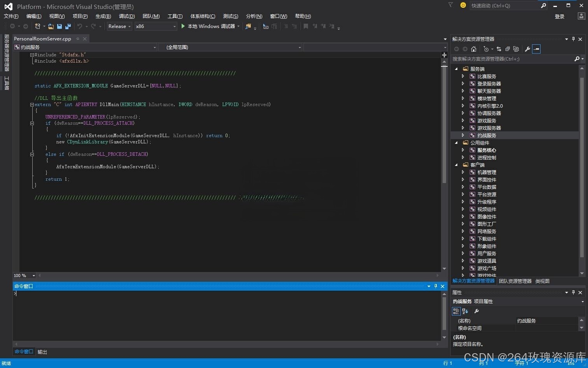
Task: Open the 工具(T) menu
Action: click(175, 16)
